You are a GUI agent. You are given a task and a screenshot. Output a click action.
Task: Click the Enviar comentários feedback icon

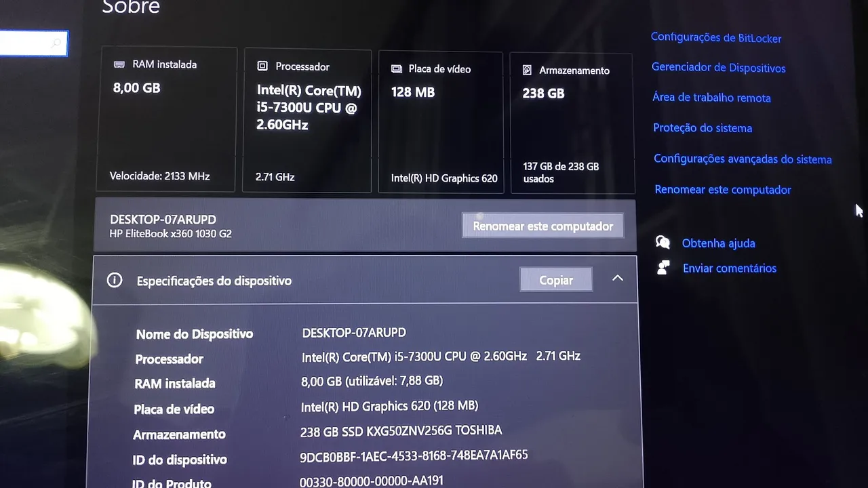[x=664, y=267]
